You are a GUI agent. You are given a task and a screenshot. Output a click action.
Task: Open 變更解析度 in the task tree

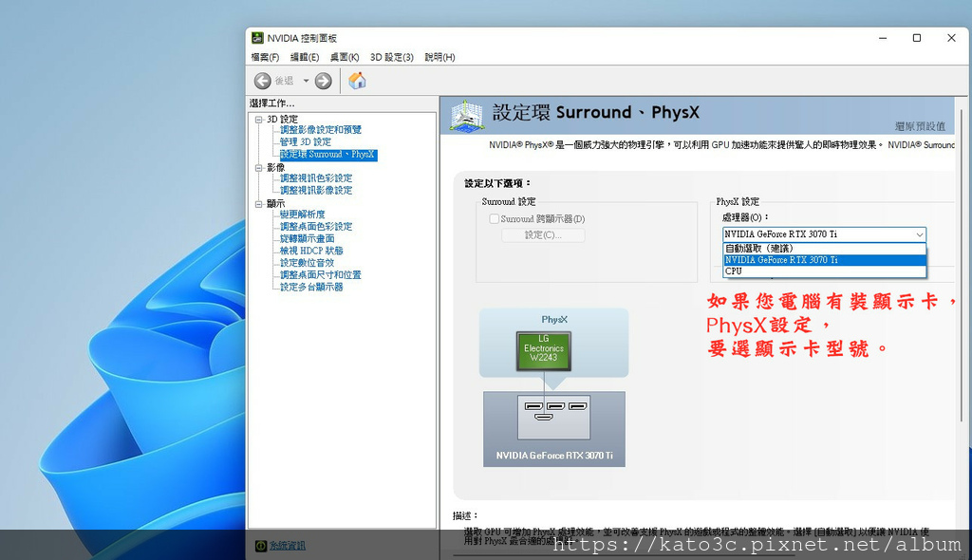[303, 215]
